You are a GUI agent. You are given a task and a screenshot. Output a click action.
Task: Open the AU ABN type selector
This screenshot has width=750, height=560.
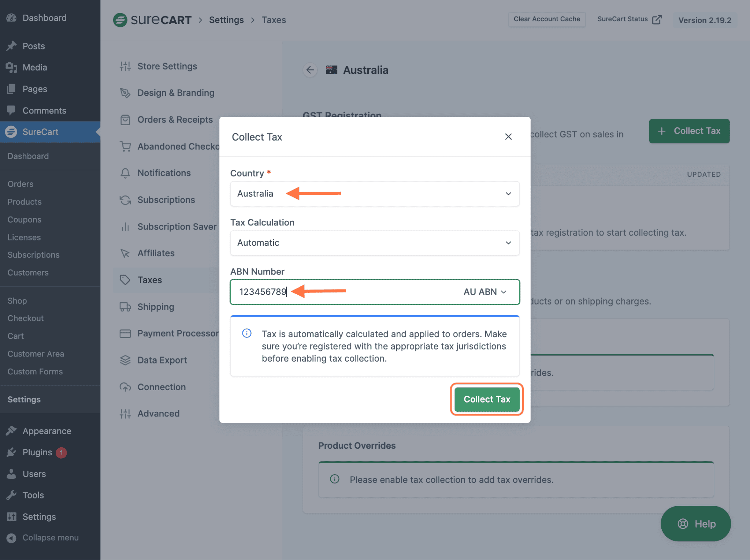484,292
